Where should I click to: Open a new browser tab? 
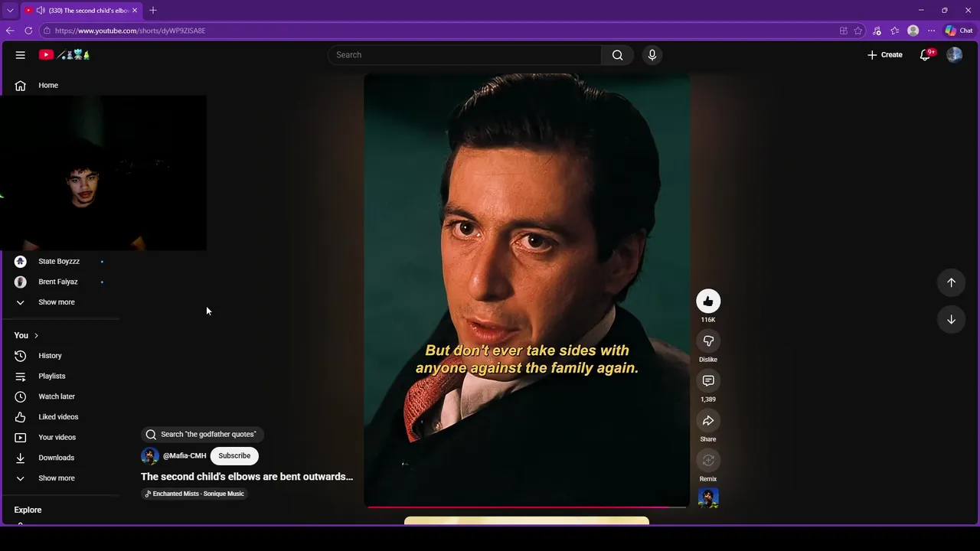pyautogui.click(x=153, y=11)
